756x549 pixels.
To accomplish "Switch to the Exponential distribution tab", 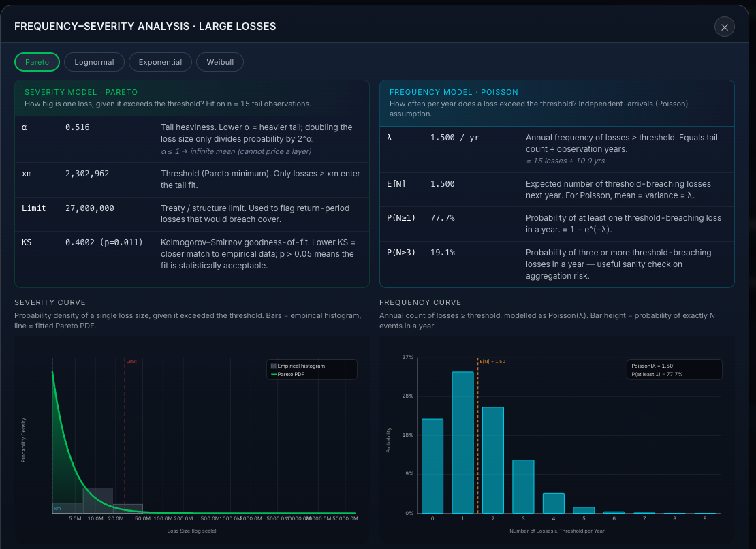I will 160,62.
